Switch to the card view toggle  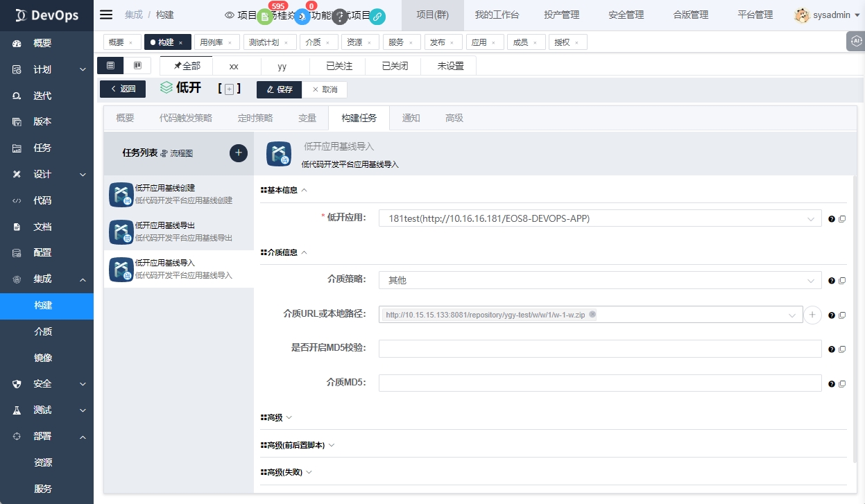click(x=137, y=66)
